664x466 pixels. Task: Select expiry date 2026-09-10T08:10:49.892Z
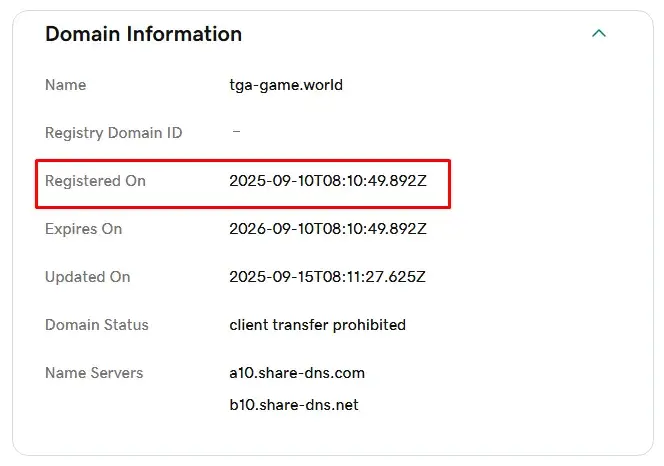click(x=328, y=229)
